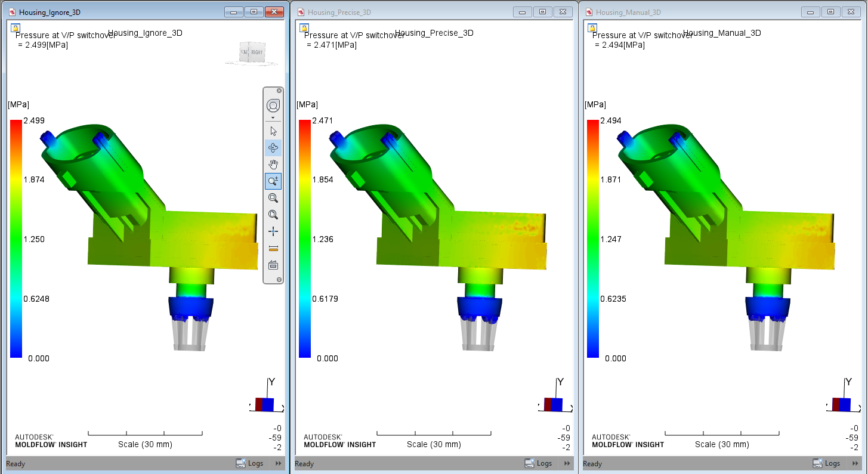Expand the navigation wheel dropdown arrow
This screenshot has height=474, width=868.
(x=273, y=117)
